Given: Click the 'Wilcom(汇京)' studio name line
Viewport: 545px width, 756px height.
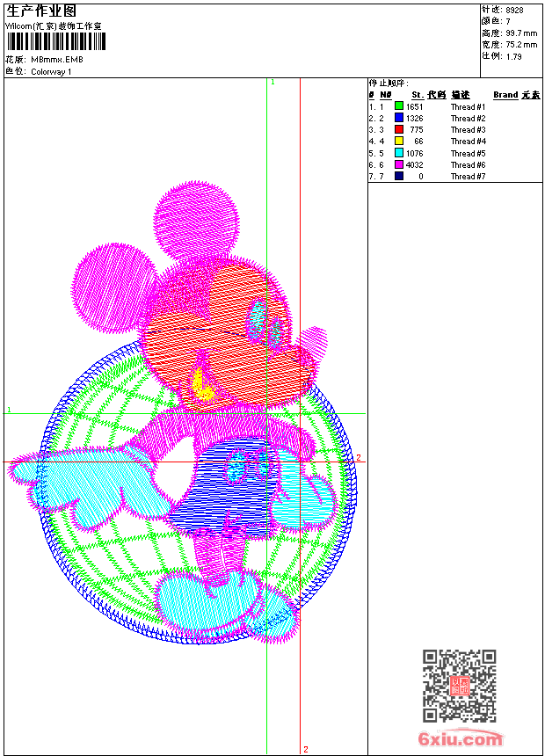Looking at the screenshot, I should (54, 26).
